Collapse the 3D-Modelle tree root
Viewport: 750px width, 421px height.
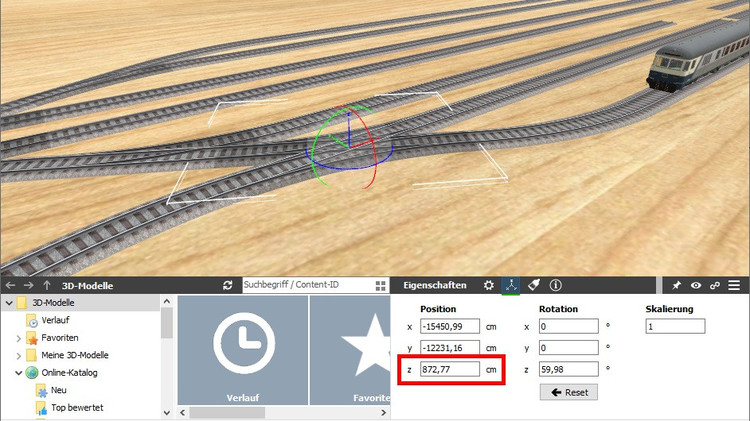pos(9,303)
